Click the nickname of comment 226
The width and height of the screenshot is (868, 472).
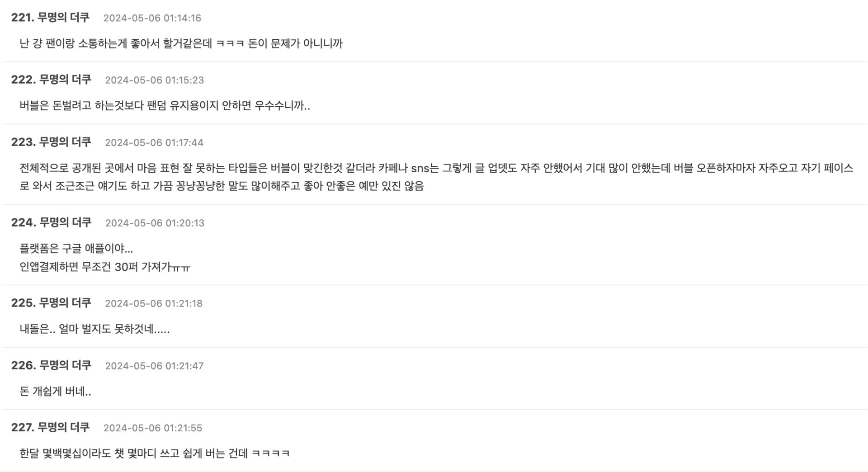[65, 365]
